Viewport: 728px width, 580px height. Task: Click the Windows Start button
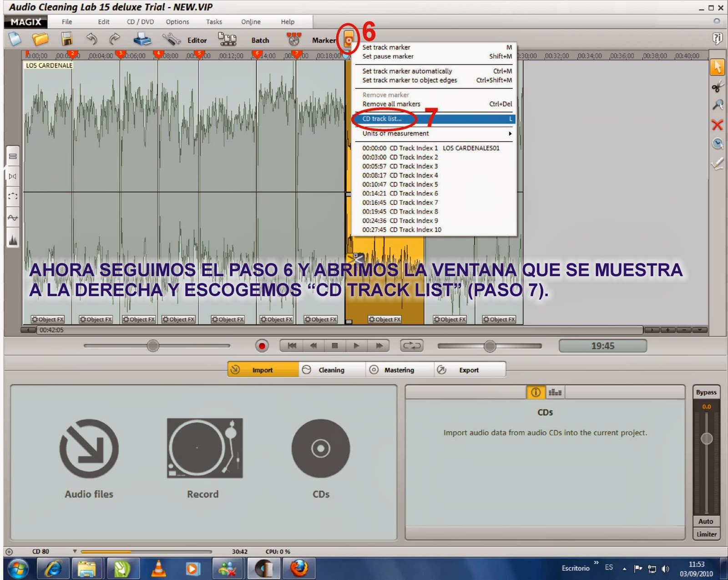pyautogui.click(x=17, y=569)
